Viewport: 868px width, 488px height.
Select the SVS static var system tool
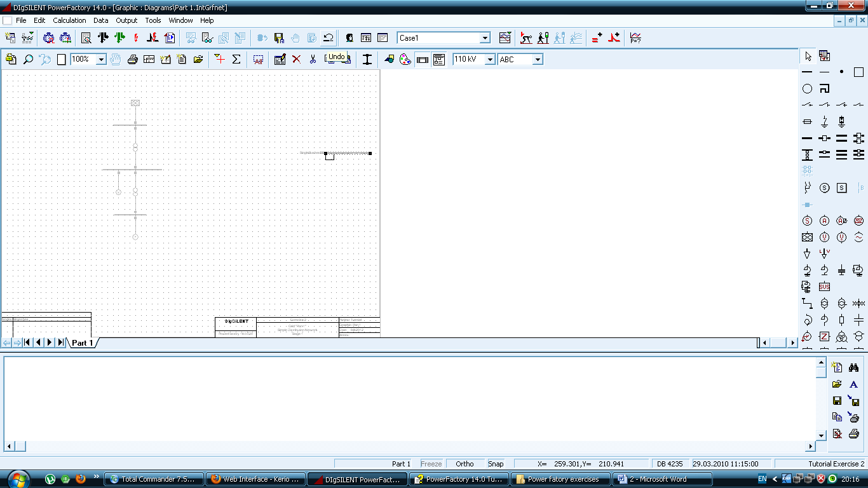825,287
